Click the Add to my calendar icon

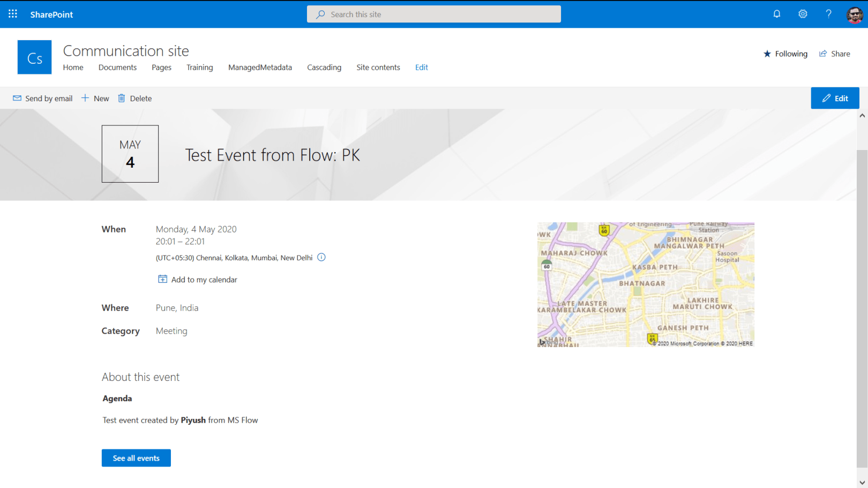tap(162, 279)
